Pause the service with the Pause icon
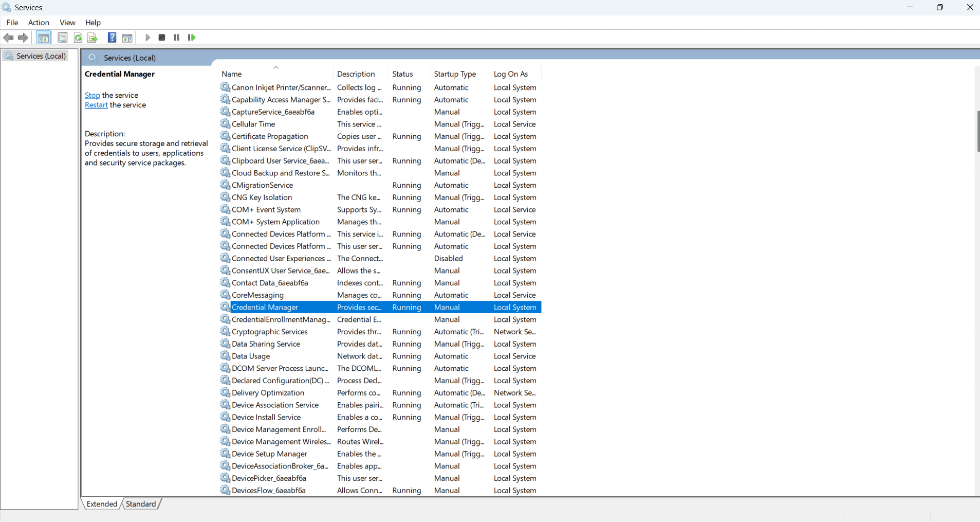The width and height of the screenshot is (980, 522). click(x=177, y=38)
